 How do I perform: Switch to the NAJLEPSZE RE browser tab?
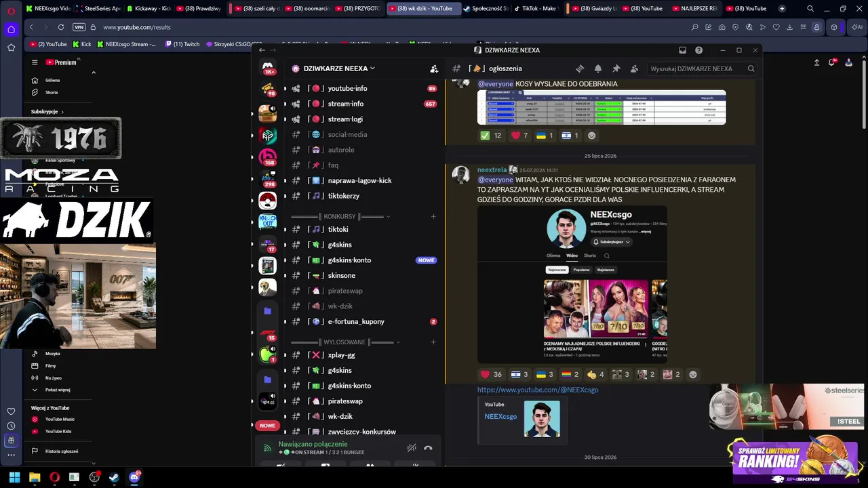[x=694, y=9]
